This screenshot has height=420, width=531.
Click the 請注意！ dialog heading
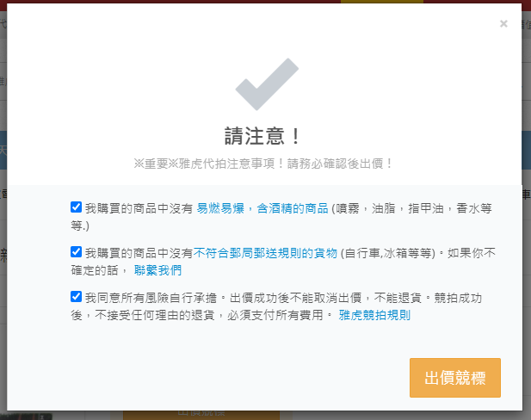(262, 136)
